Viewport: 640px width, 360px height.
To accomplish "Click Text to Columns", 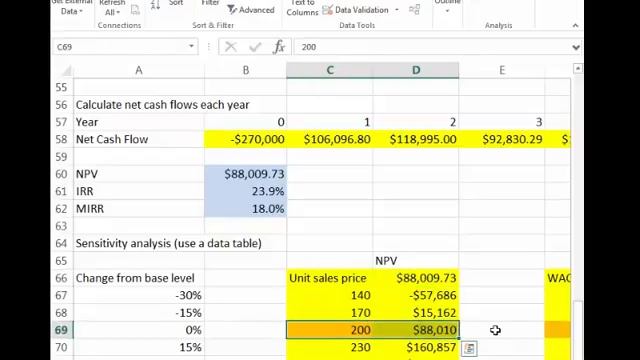I will tap(302, 8).
